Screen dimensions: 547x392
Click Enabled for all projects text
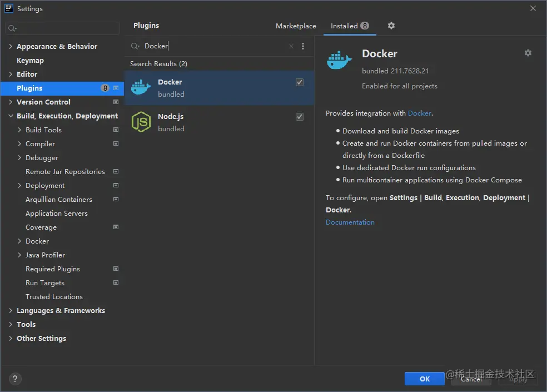[x=400, y=86]
